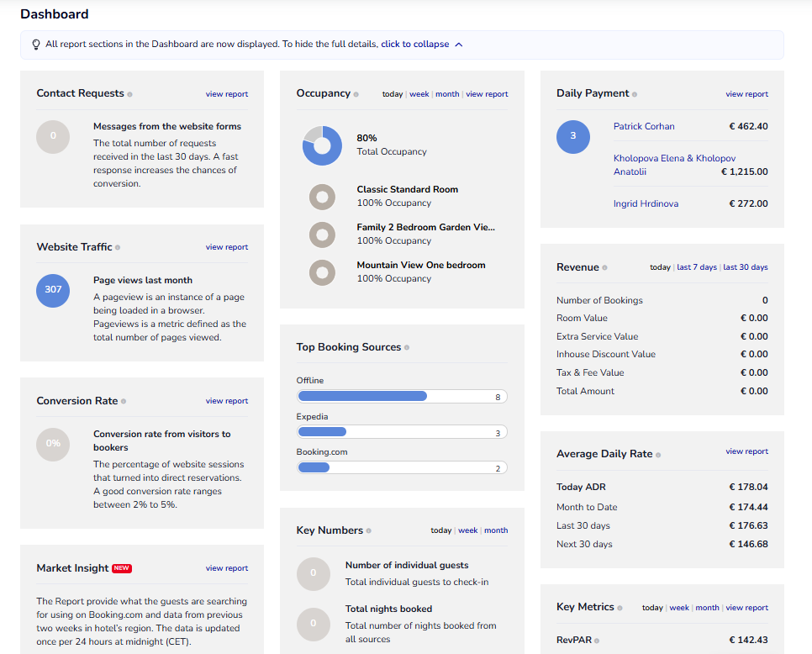Click the info dot beside Top Booking Sources

tap(407, 348)
